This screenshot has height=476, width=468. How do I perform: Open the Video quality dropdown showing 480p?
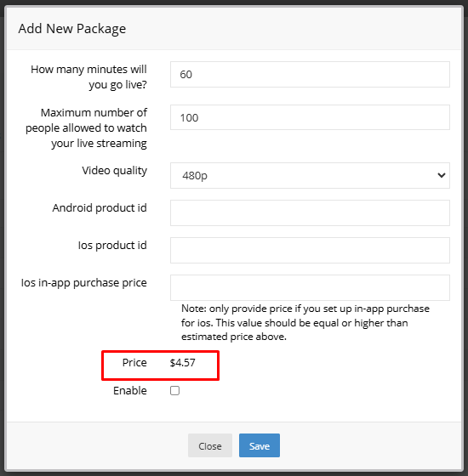click(x=310, y=175)
